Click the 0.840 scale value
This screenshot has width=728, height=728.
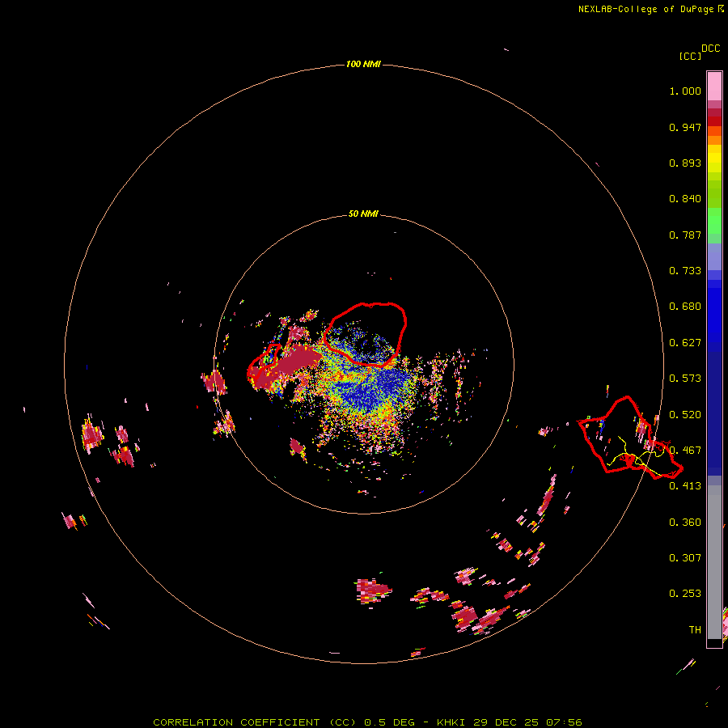685,199
